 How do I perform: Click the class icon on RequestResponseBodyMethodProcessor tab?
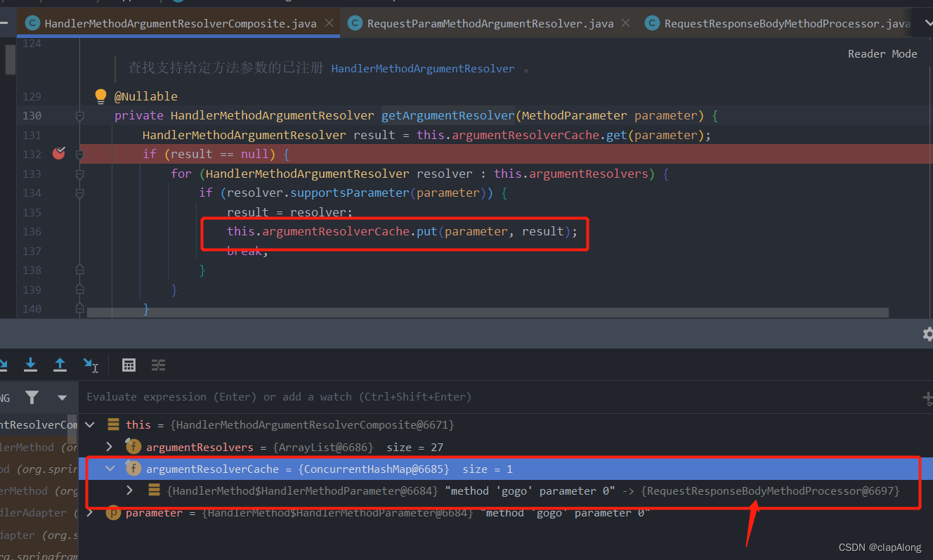point(652,24)
